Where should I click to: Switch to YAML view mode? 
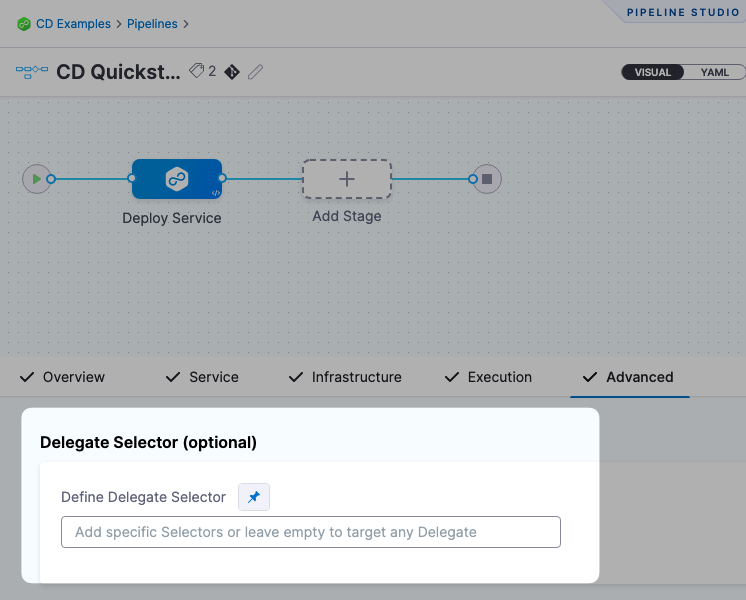[x=714, y=72]
